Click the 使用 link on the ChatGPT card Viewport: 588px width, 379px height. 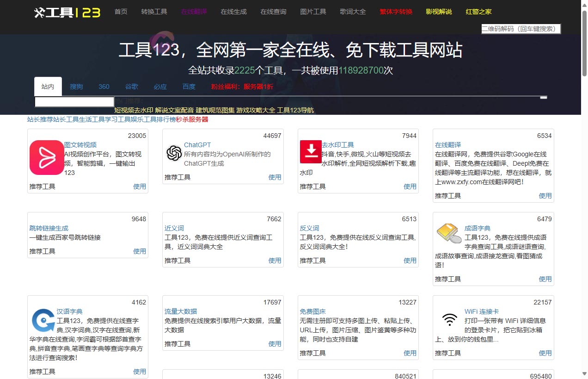pyautogui.click(x=275, y=177)
